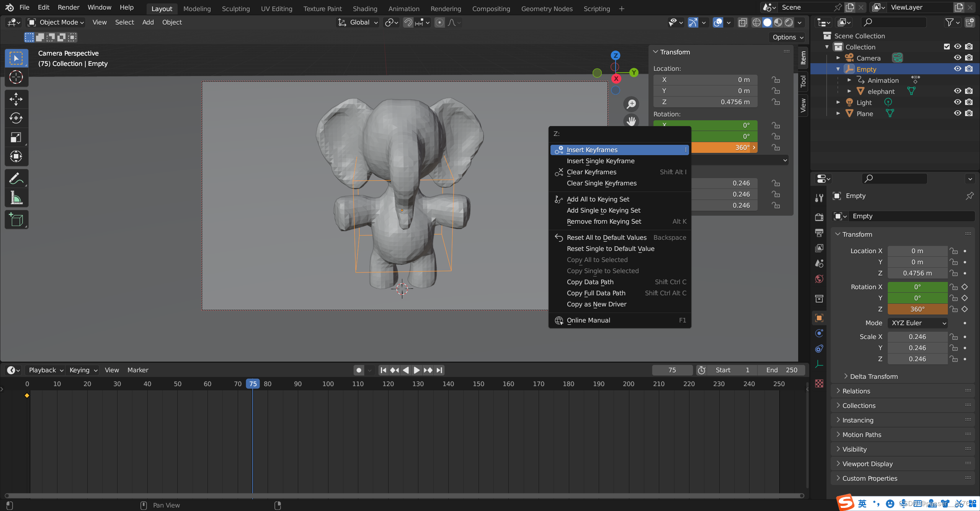Select the Rotate tool
This screenshot has height=511, width=980.
16,118
